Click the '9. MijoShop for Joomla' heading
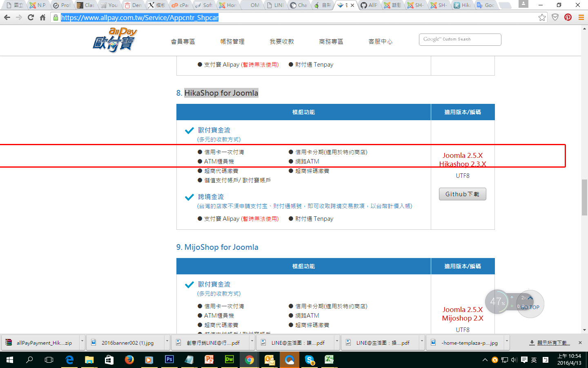The width and height of the screenshot is (588, 368). point(217,247)
